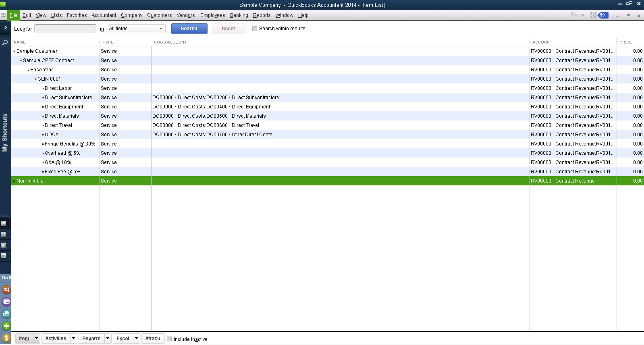Click the gold dollar sign circle icon
The image size is (644, 345).
pyautogui.click(x=6, y=338)
